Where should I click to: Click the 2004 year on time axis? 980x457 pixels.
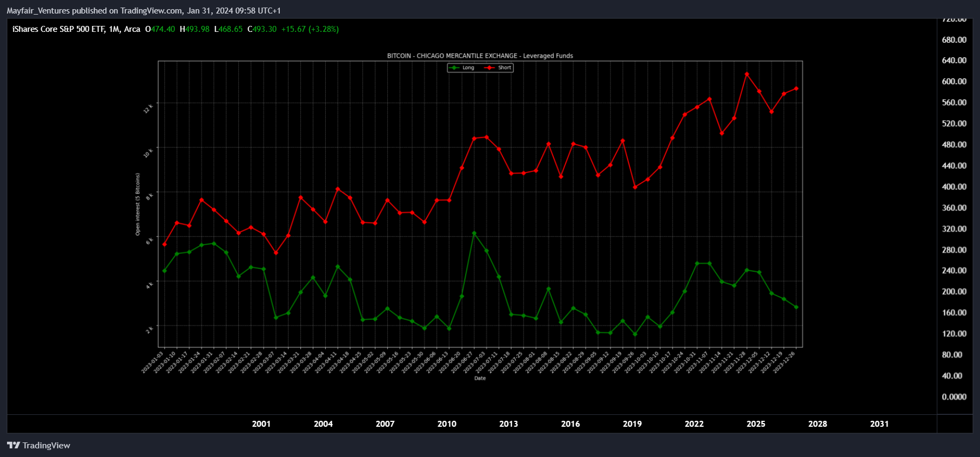(323, 424)
